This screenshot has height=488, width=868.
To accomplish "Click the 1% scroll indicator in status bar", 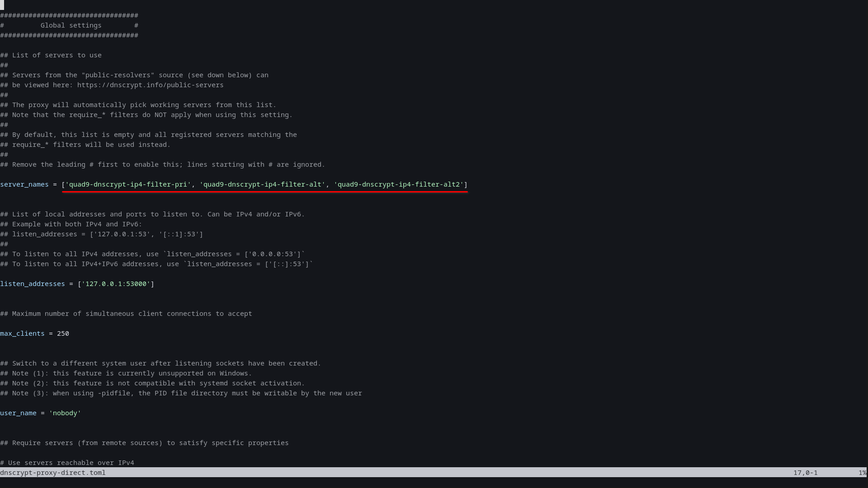I will pyautogui.click(x=863, y=473).
